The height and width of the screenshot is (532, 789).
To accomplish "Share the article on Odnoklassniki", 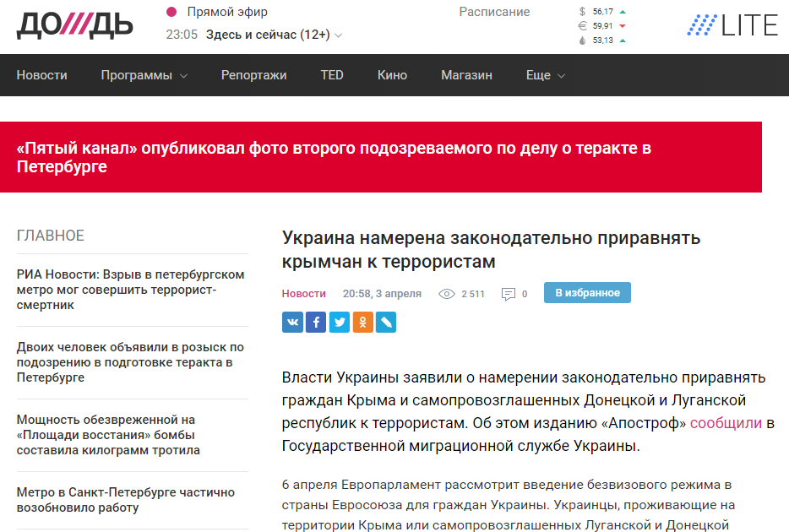I will 362,323.
